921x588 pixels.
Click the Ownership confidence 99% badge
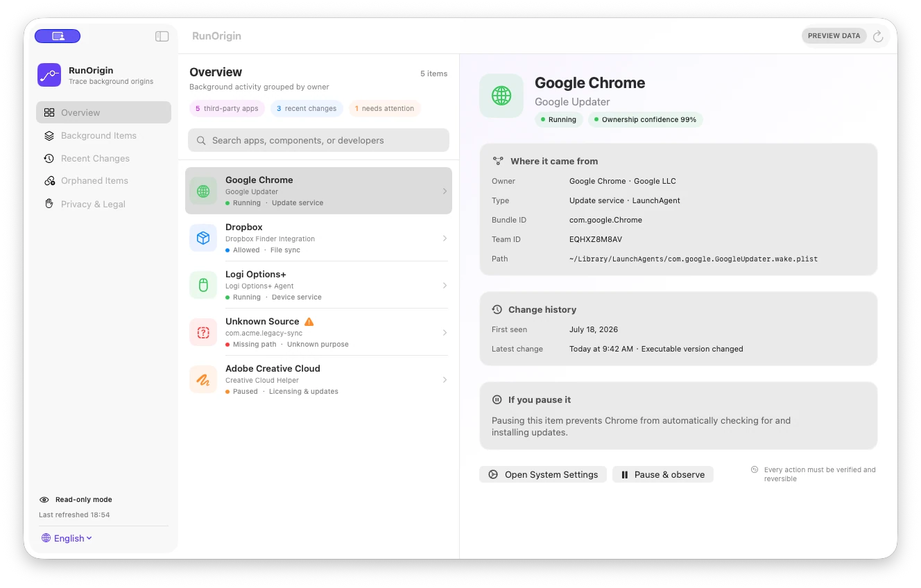pos(646,119)
